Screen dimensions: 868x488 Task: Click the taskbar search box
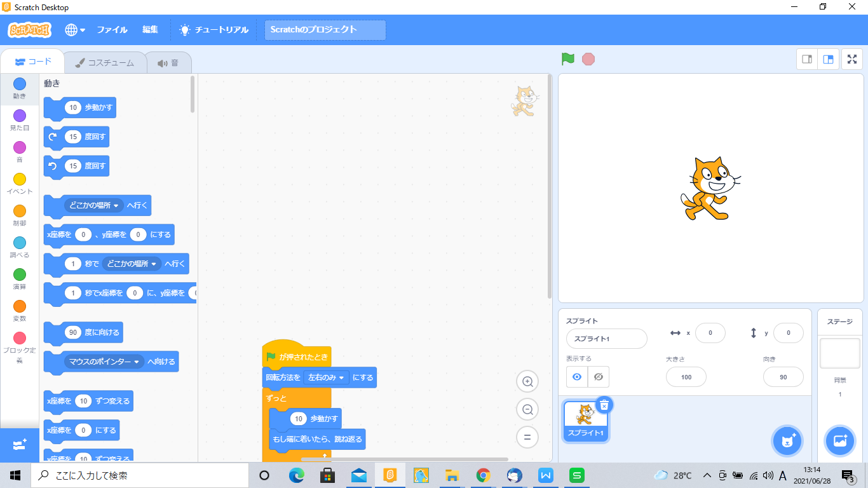(x=139, y=475)
